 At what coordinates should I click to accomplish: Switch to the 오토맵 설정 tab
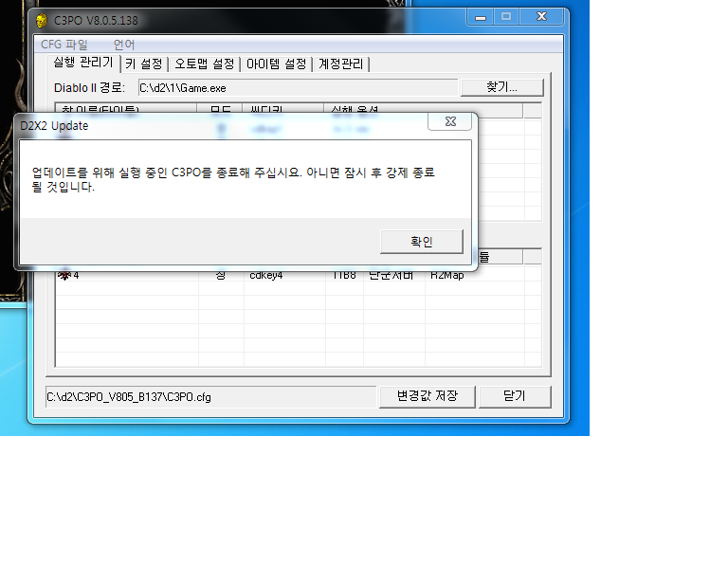[205, 64]
